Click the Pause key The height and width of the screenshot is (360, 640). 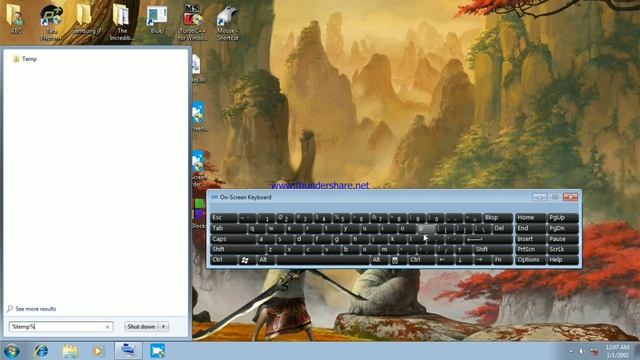562,239
